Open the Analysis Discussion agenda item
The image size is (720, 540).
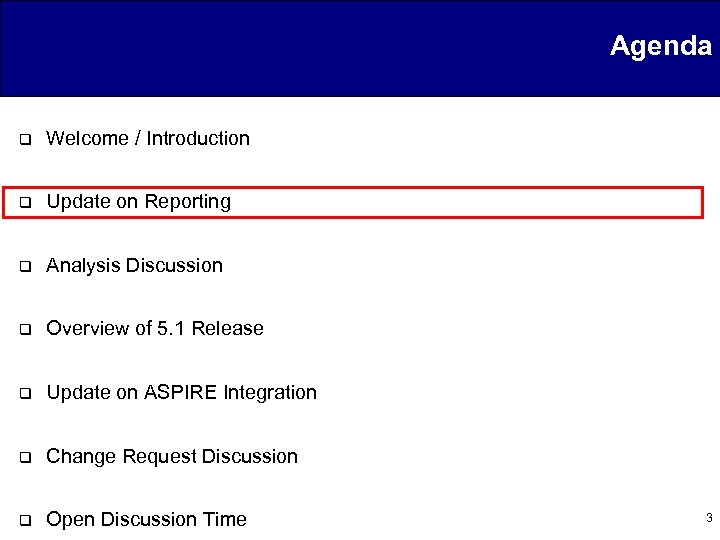pyautogui.click(x=134, y=265)
